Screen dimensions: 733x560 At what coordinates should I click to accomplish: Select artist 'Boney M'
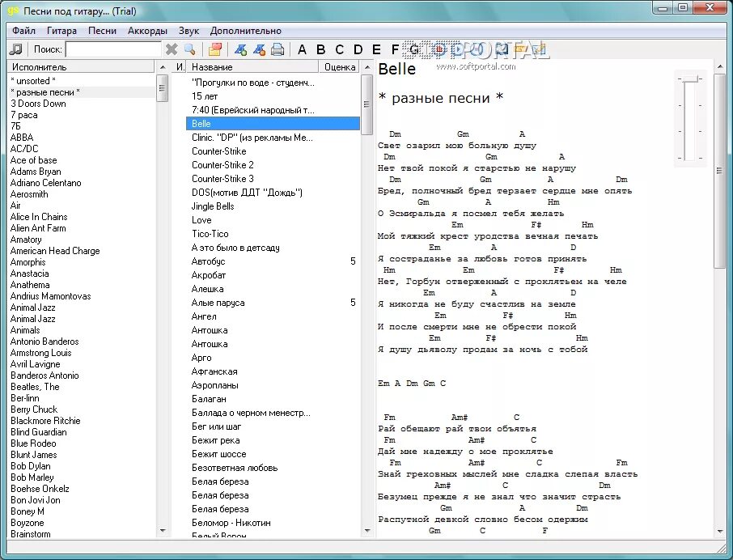click(28, 511)
